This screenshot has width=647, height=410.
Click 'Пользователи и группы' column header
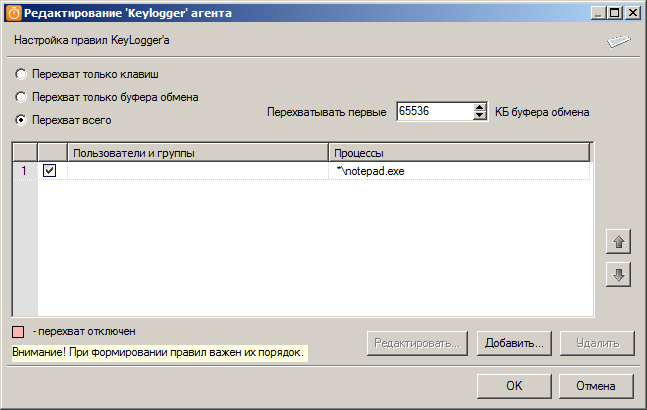(x=197, y=152)
